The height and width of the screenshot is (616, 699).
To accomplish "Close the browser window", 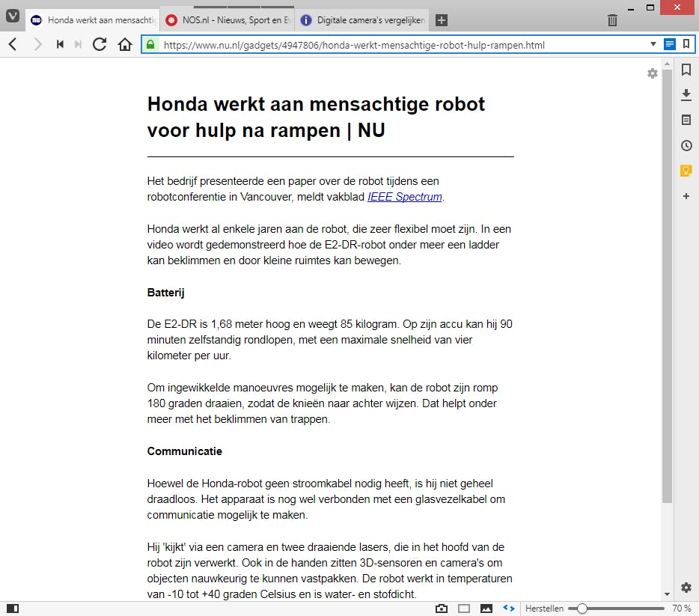I will (677, 7).
